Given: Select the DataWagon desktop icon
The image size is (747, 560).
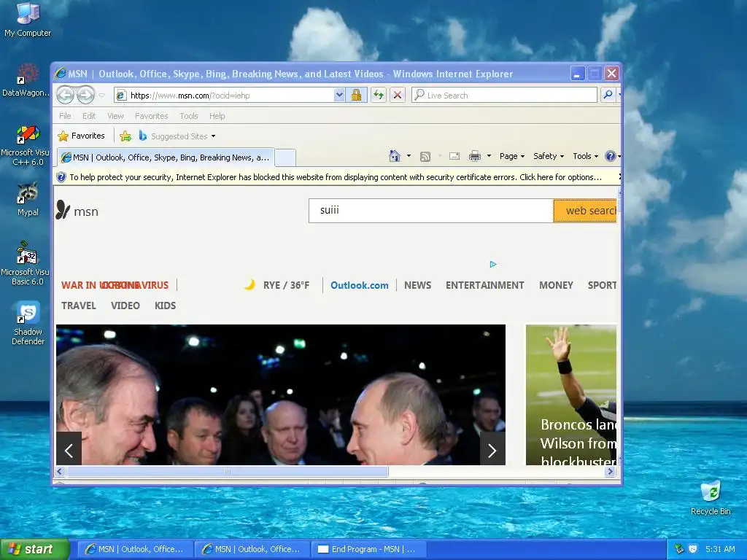Looking at the screenshot, I should (26, 80).
